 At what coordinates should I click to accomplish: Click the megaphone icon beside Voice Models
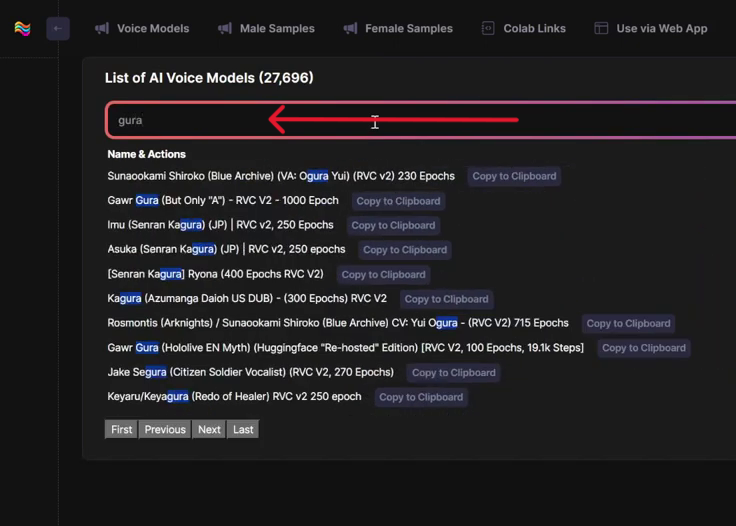coord(102,29)
